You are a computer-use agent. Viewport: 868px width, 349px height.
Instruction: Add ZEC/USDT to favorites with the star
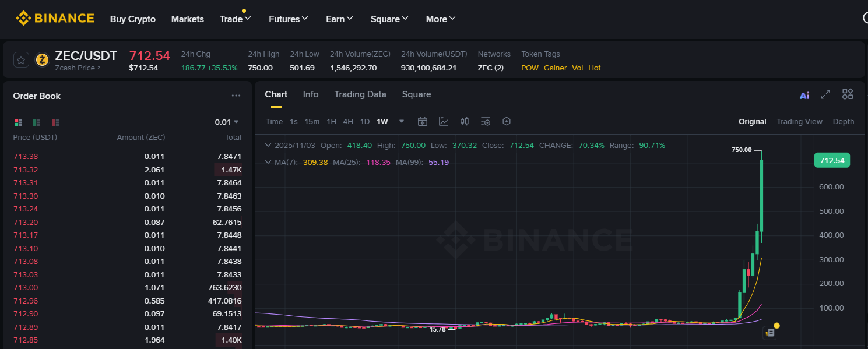pos(21,59)
